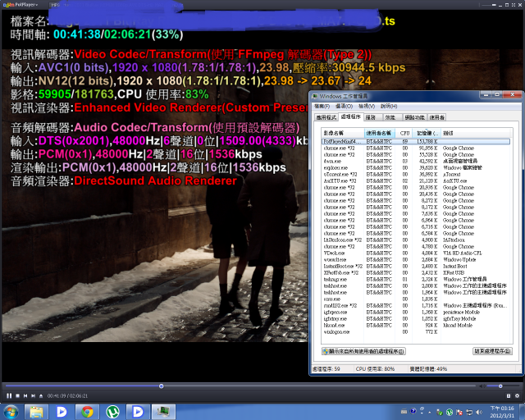Open File Explorer from the taskbar

tap(36, 412)
